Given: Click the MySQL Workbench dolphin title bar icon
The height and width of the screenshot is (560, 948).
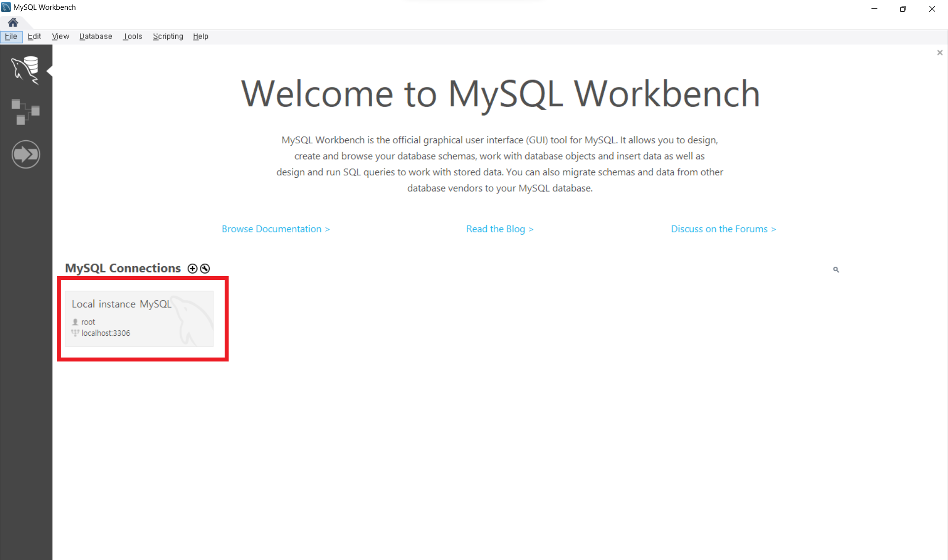Looking at the screenshot, I should [5, 7].
